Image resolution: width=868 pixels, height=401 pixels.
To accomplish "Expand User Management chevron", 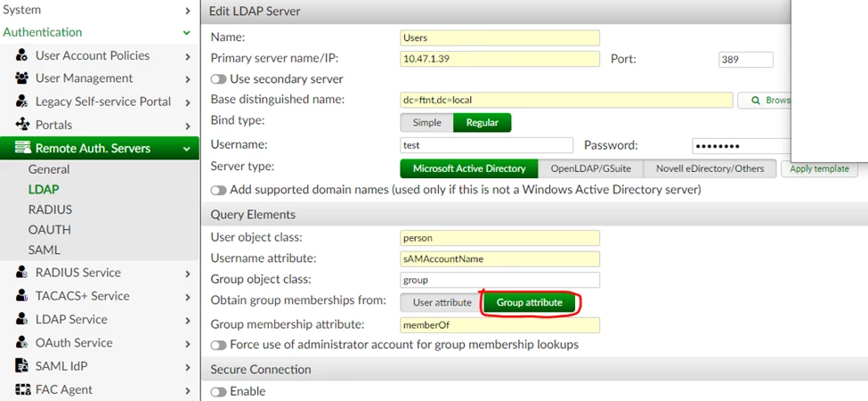I will click(188, 79).
